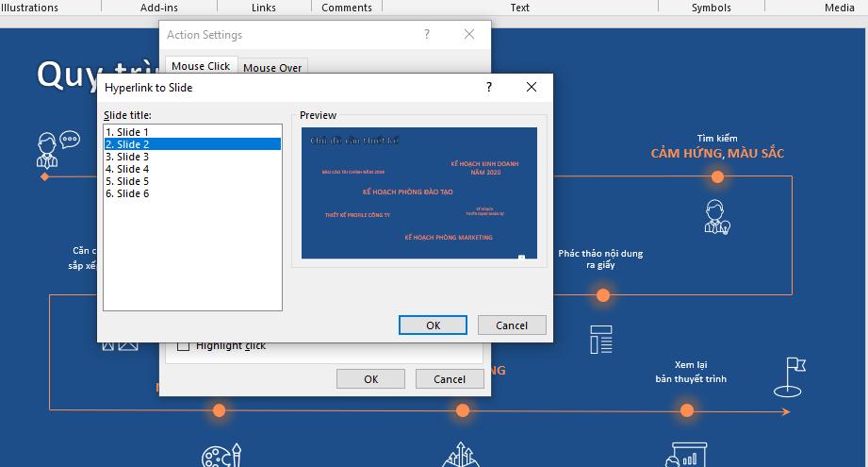Select Slide 4 in the slide title list
Screen dimensions: 868x467
pyautogui.click(x=192, y=169)
